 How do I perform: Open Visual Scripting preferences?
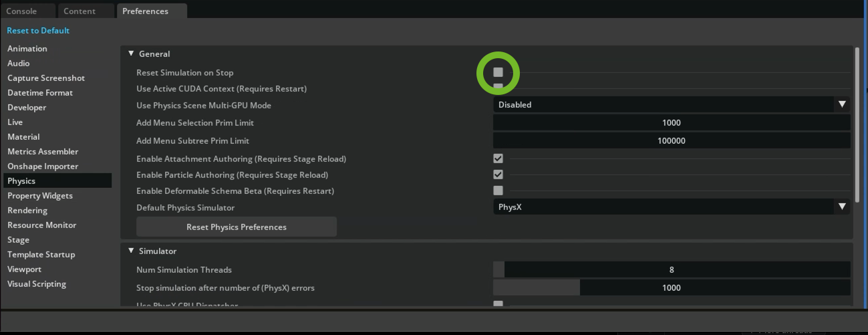pyautogui.click(x=37, y=284)
